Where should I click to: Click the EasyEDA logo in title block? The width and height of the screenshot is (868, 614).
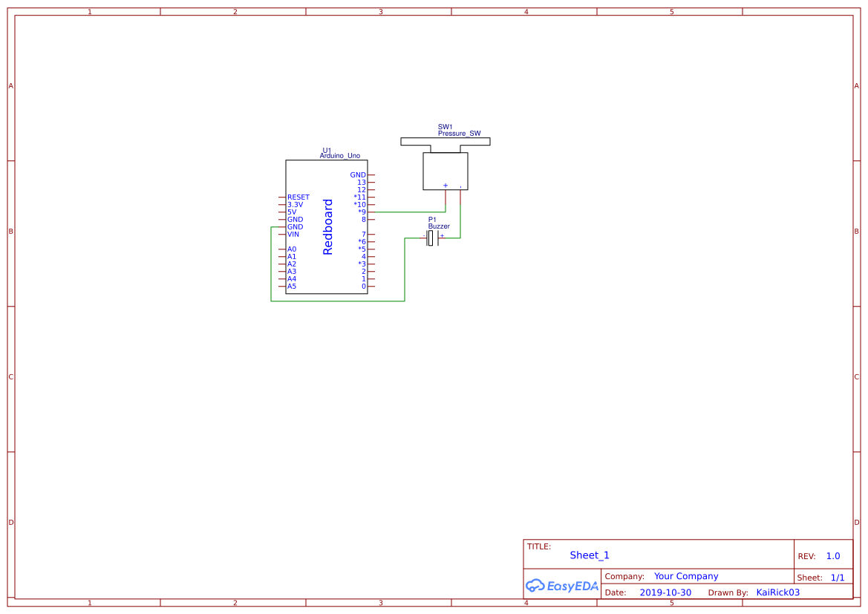(x=562, y=586)
